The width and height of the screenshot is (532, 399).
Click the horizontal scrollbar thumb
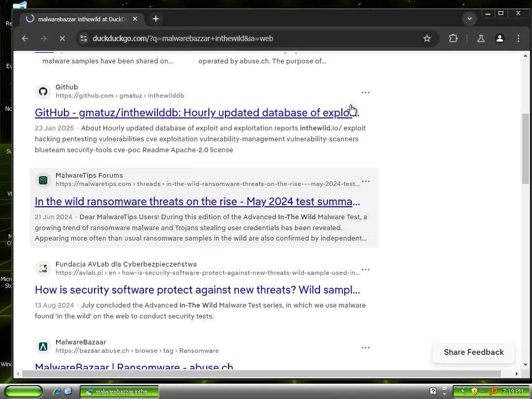point(262,374)
